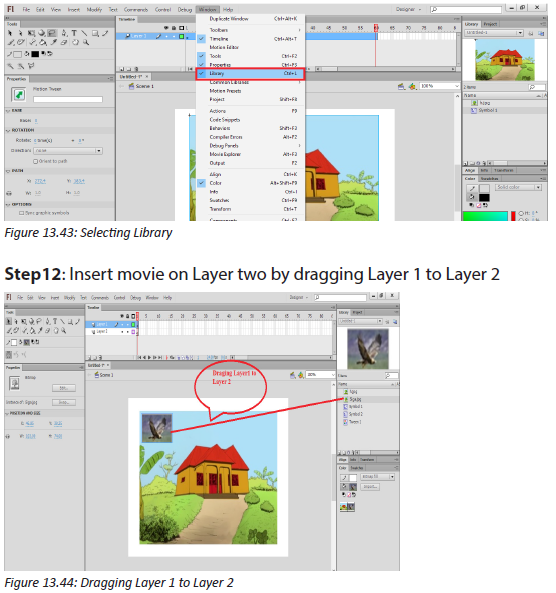This screenshot has height=593, width=556.
Task: Click black fill color swatch in upper Tools panel
Action: [35, 54]
